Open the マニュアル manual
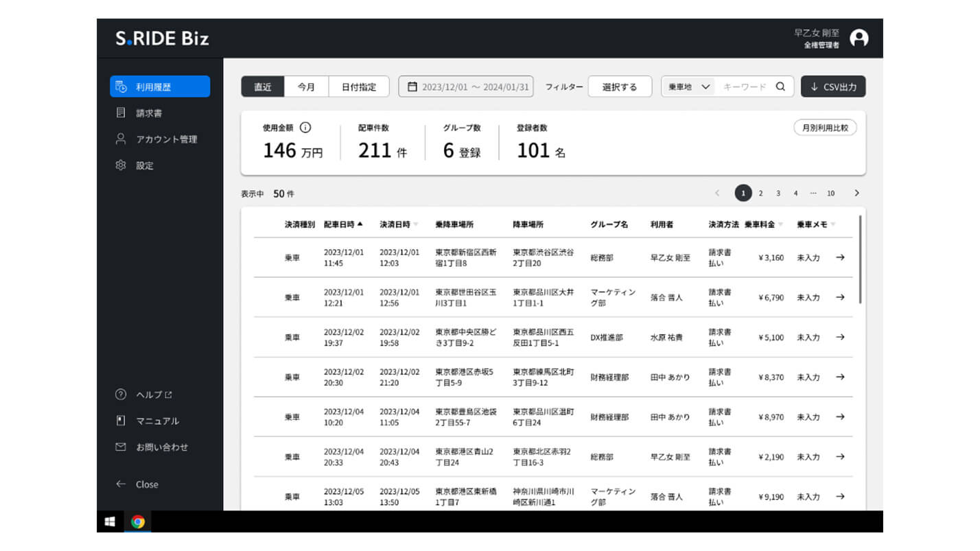The height and width of the screenshot is (551, 980). click(x=157, y=421)
